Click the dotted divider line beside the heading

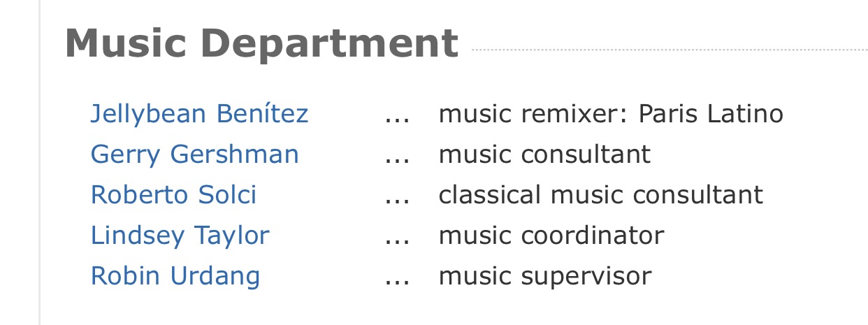(x=669, y=50)
